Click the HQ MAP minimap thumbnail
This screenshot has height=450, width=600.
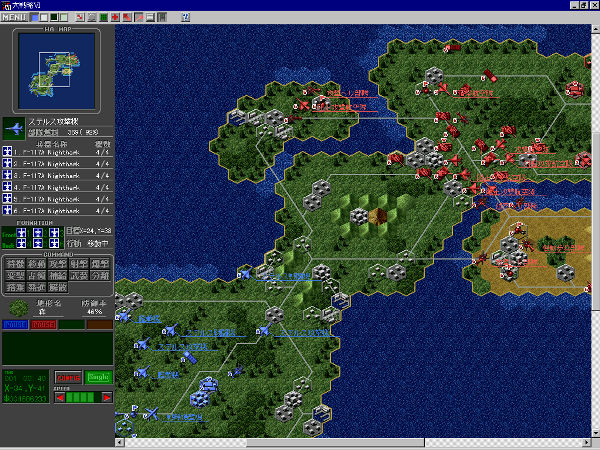point(58,68)
